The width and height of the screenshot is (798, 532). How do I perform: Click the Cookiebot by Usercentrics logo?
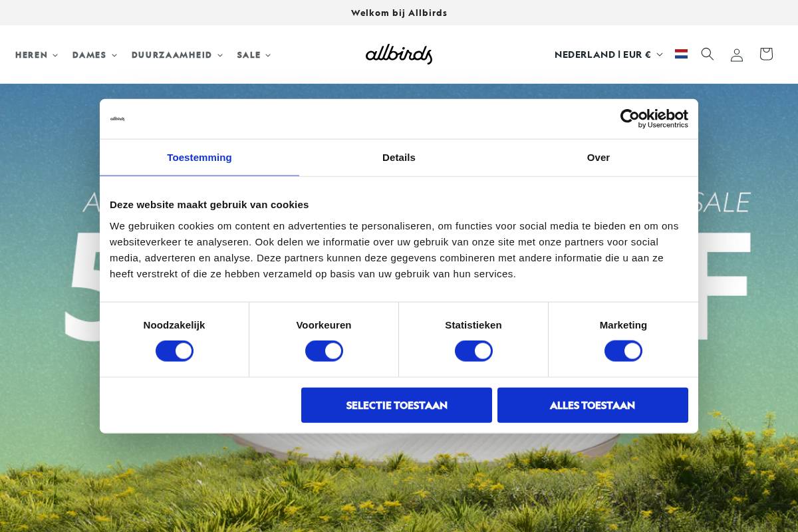[x=654, y=118]
